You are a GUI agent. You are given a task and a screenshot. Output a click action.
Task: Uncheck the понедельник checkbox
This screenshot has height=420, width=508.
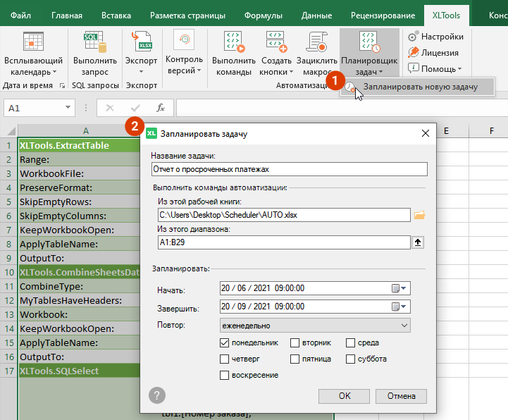225,342
